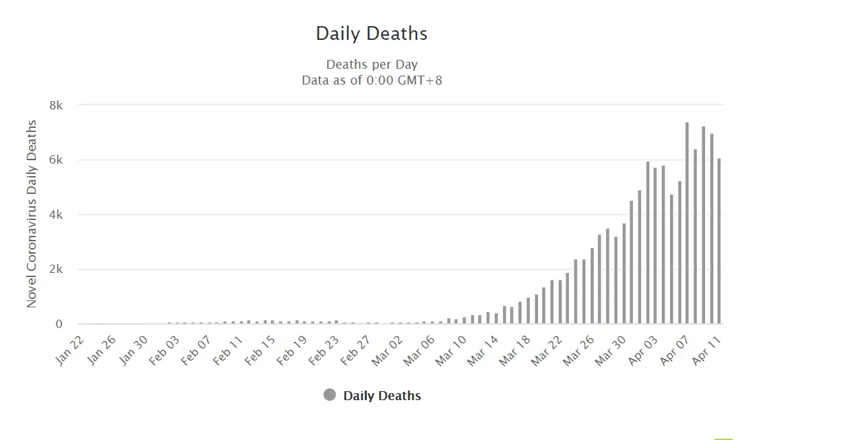Click the Deaths per Day subtitle
The height and width of the screenshot is (440, 868).
point(372,65)
